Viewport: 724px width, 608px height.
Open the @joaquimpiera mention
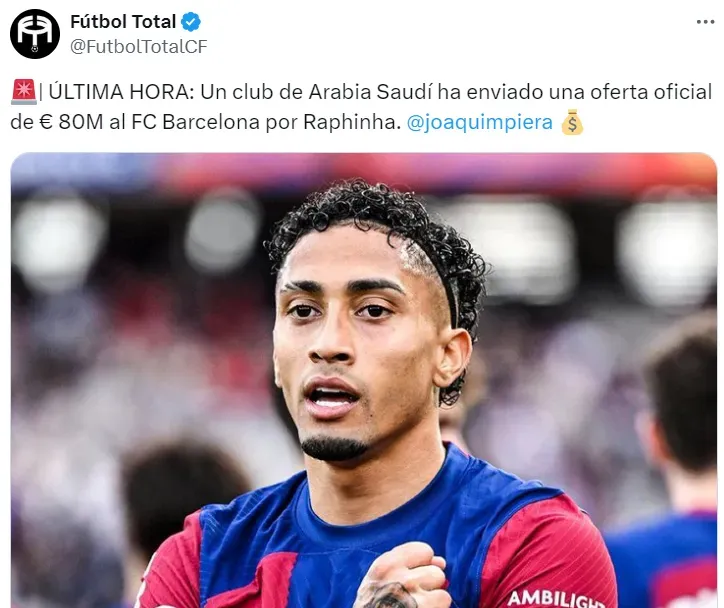[x=479, y=122]
